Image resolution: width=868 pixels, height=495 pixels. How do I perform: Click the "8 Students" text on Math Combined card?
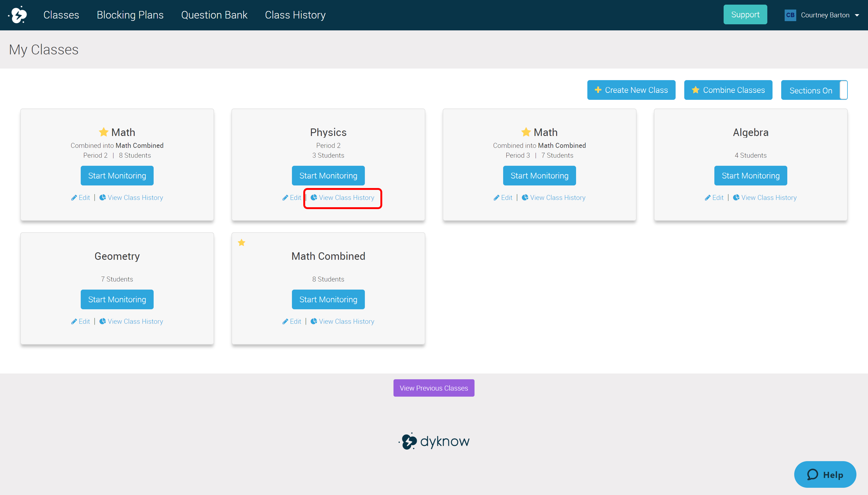pos(328,279)
